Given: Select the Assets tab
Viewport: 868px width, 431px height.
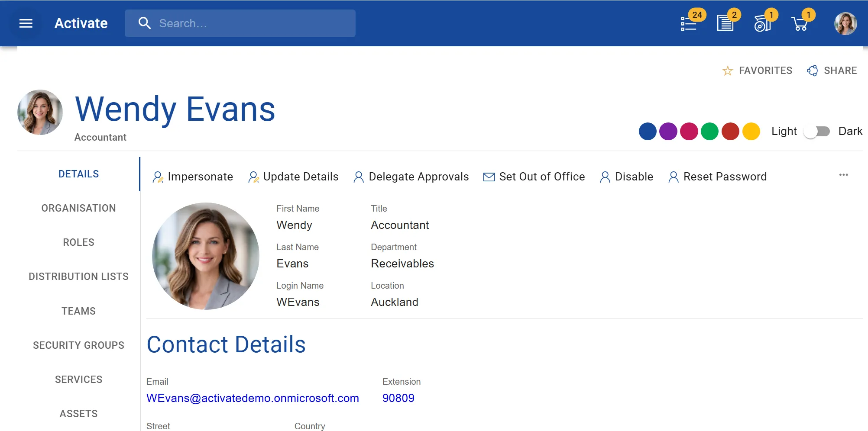Looking at the screenshot, I should [78, 414].
